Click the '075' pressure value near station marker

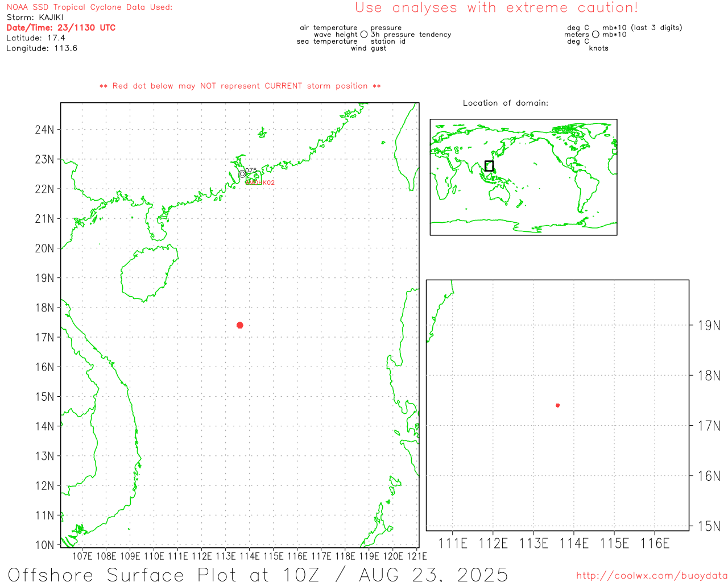[x=251, y=171]
